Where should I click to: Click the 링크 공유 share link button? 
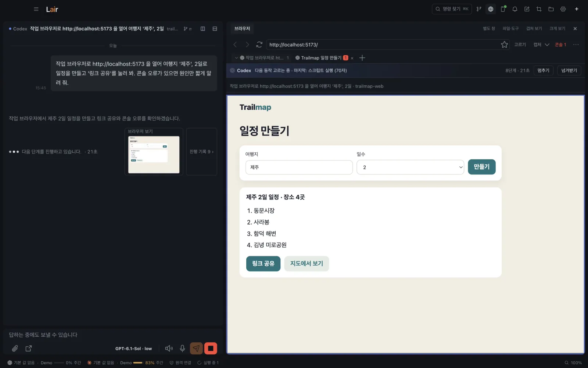click(x=263, y=263)
